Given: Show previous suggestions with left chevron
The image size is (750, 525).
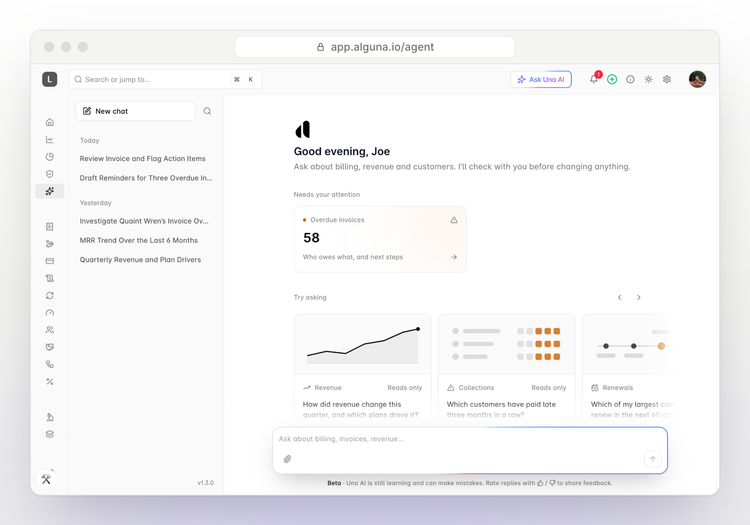Looking at the screenshot, I should (620, 297).
